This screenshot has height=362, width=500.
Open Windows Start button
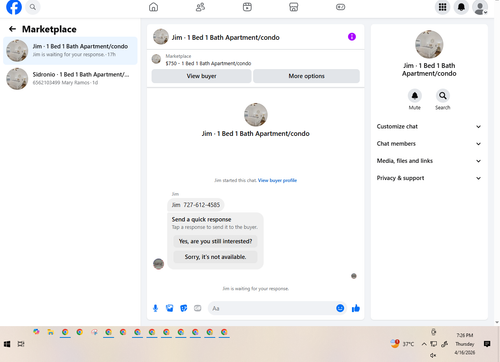click(7, 344)
